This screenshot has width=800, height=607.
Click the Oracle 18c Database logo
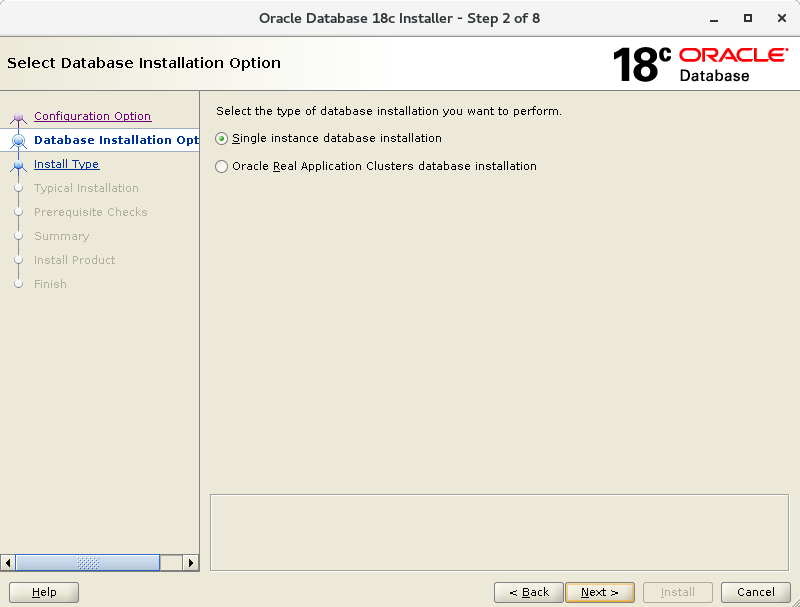[x=701, y=64]
